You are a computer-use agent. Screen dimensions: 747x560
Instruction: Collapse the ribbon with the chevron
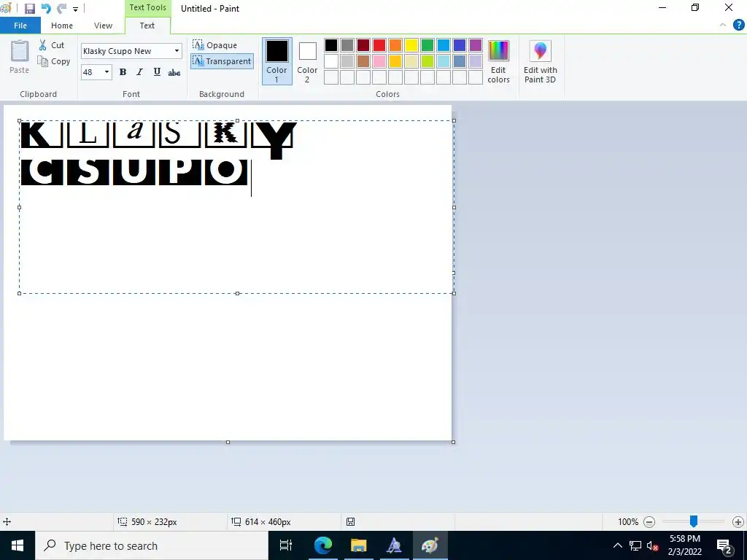[x=723, y=26]
